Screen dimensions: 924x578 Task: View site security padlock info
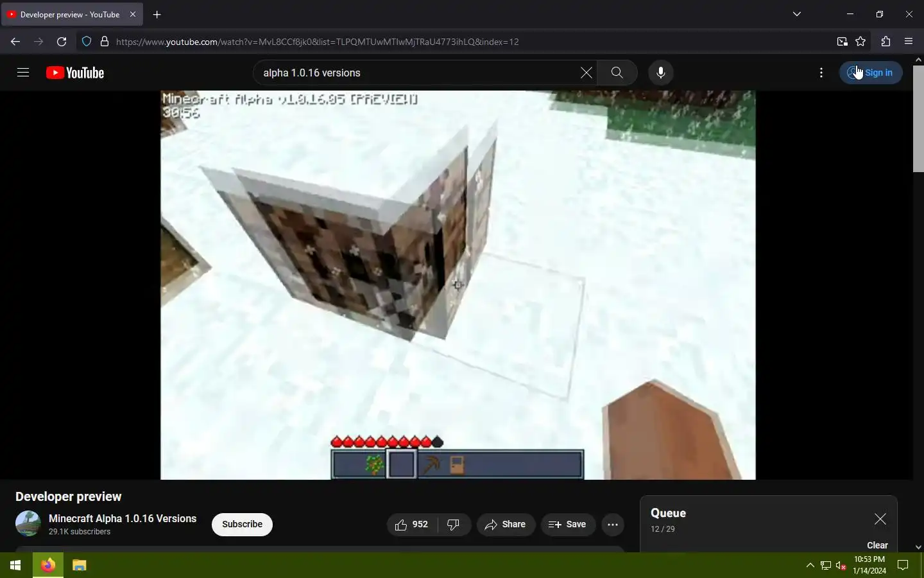click(x=105, y=42)
